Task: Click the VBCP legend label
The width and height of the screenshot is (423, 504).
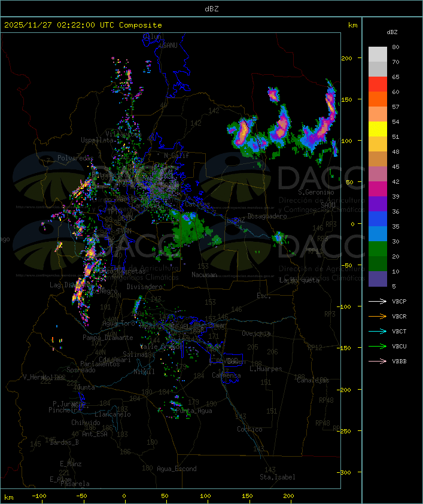Action: click(x=399, y=302)
